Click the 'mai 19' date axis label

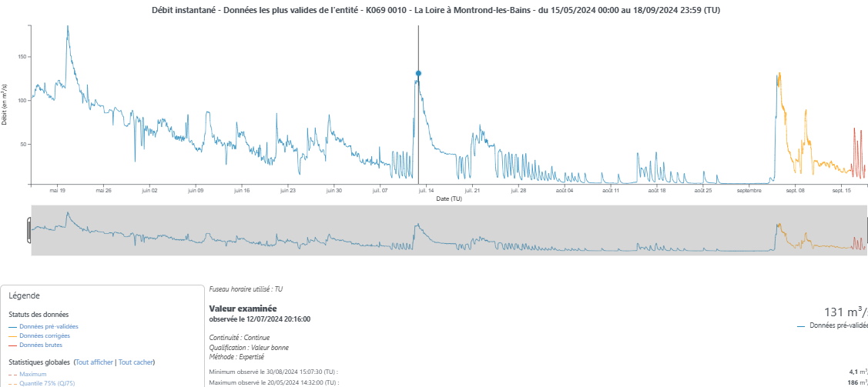click(x=58, y=190)
